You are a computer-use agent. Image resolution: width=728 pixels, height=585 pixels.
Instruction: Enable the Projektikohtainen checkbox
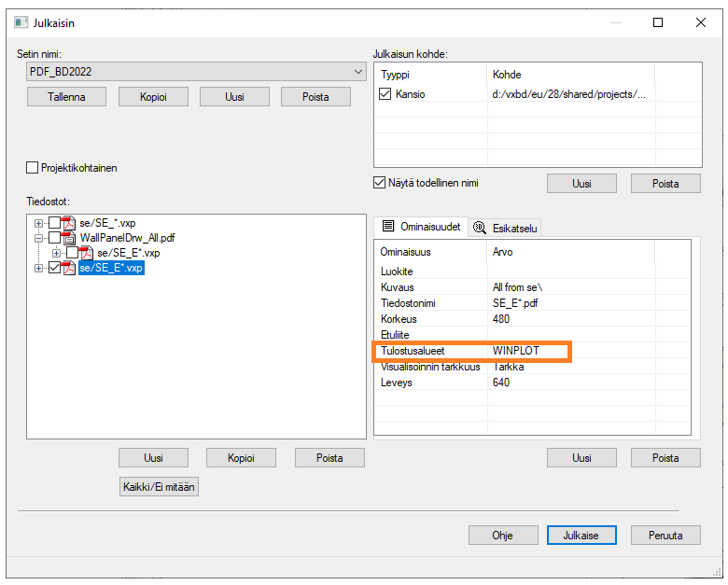pos(33,168)
